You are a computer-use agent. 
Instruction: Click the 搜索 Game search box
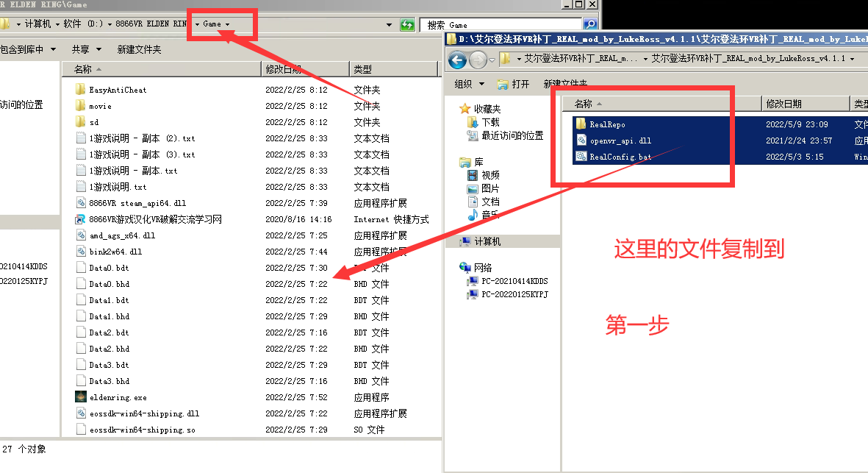[501, 24]
